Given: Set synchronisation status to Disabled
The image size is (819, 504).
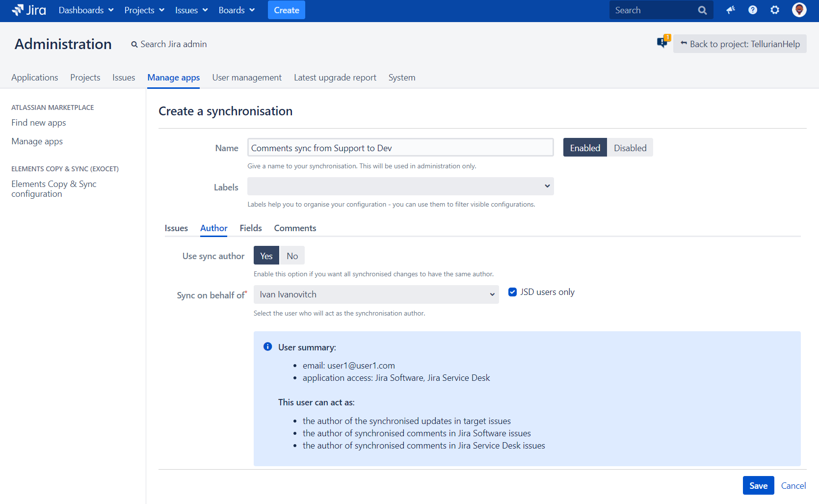Looking at the screenshot, I should click(x=630, y=147).
